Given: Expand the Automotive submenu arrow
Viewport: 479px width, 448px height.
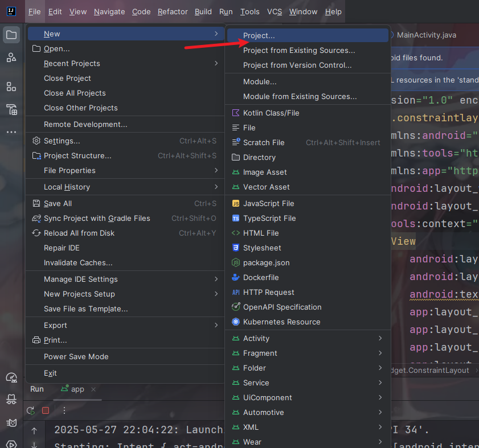Looking at the screenshot, I should [x=380, y=412].
